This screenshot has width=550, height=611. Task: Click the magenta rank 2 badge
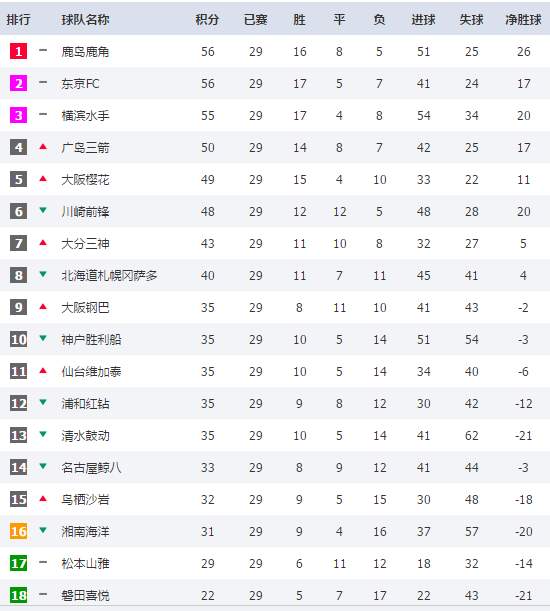click(19, 83)
